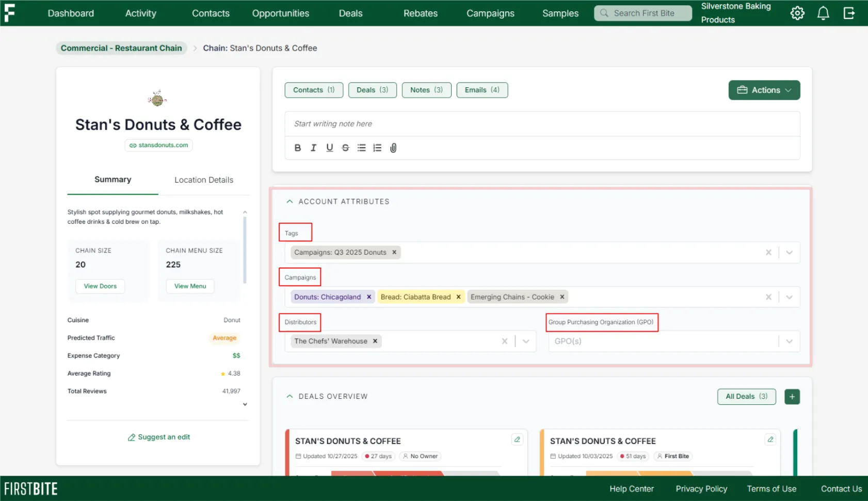The width and height of the screenshot is (868, 501).
Task: Click the 4.38 average rating value
Action: (x=234, y=373)
